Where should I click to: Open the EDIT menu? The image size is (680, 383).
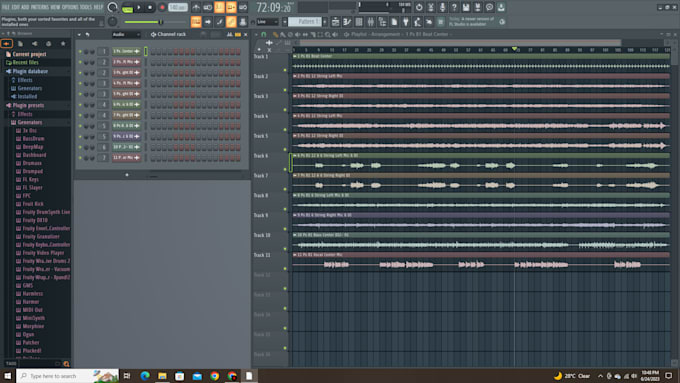tap(15, 7)
